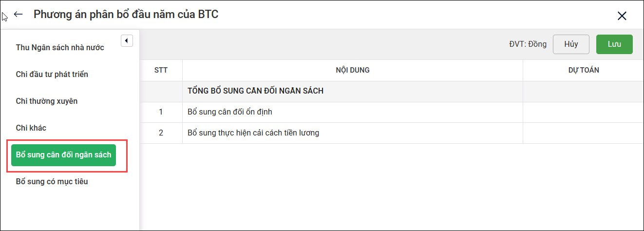Click Dự toán cell for cải cách tiền lương
The width and height of the screenshot is (644, 231).
pos(583,133)
